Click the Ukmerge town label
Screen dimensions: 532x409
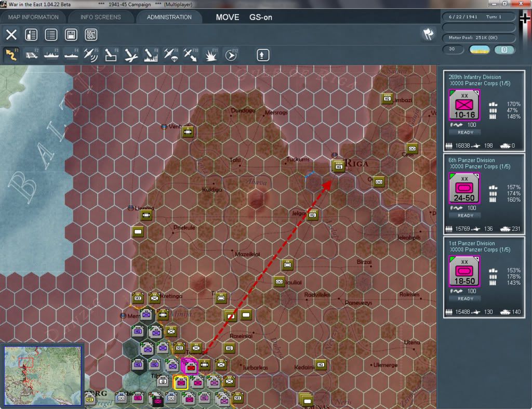[385, 365]
